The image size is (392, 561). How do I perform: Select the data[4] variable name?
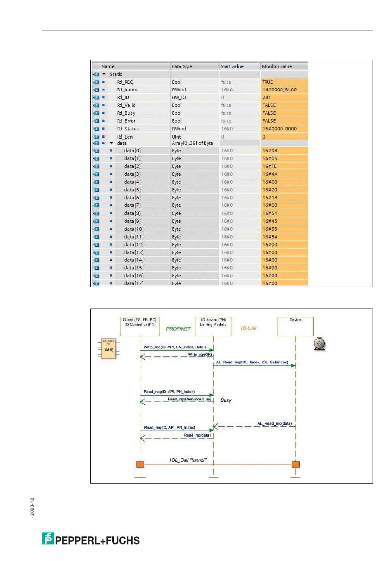click(132, 182)
